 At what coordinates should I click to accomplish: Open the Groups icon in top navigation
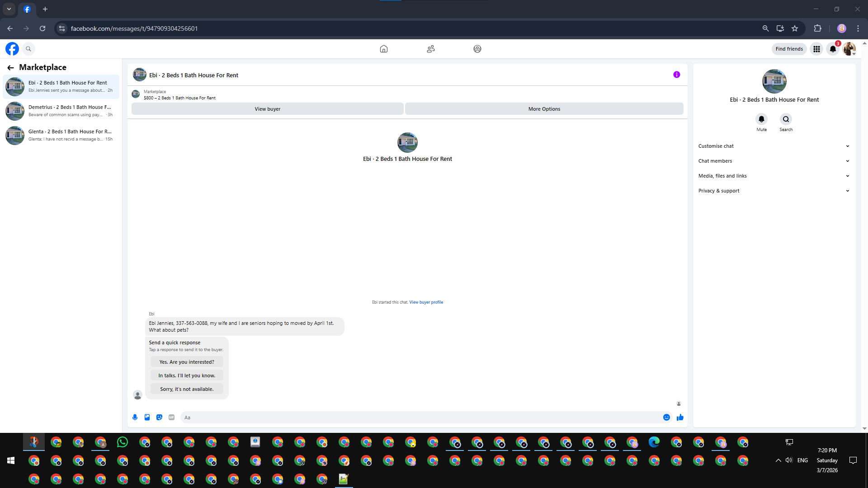tap(477, 49)
